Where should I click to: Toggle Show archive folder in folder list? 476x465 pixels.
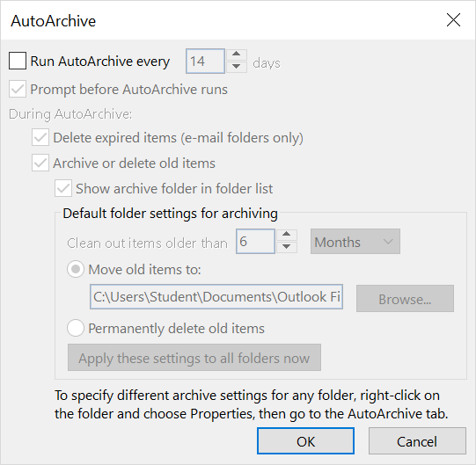(63, 188)
